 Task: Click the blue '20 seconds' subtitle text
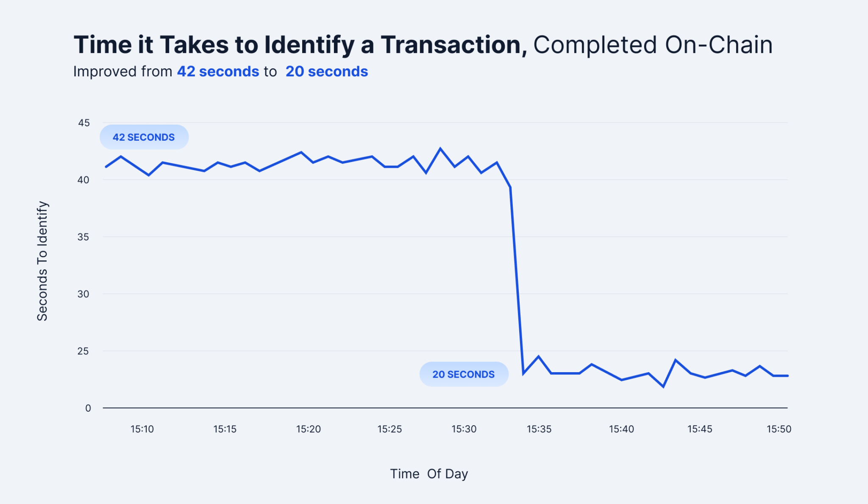click(327, 72)
